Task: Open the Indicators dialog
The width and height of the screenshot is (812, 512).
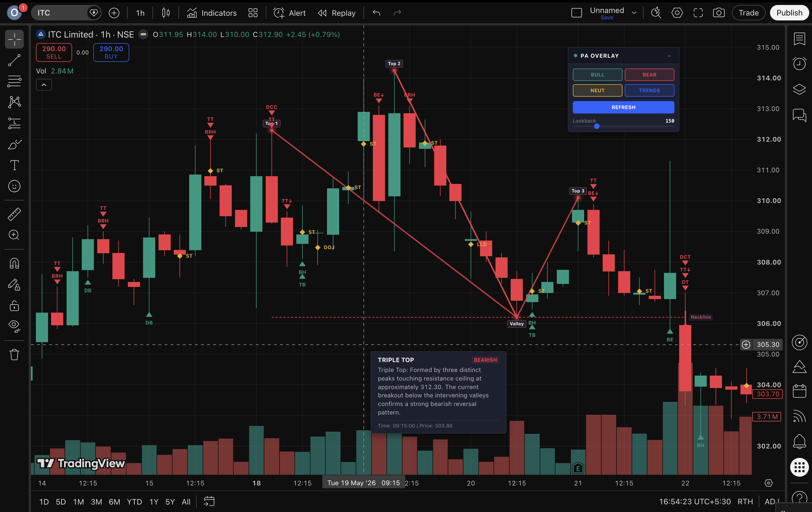Action: (212, 13)
